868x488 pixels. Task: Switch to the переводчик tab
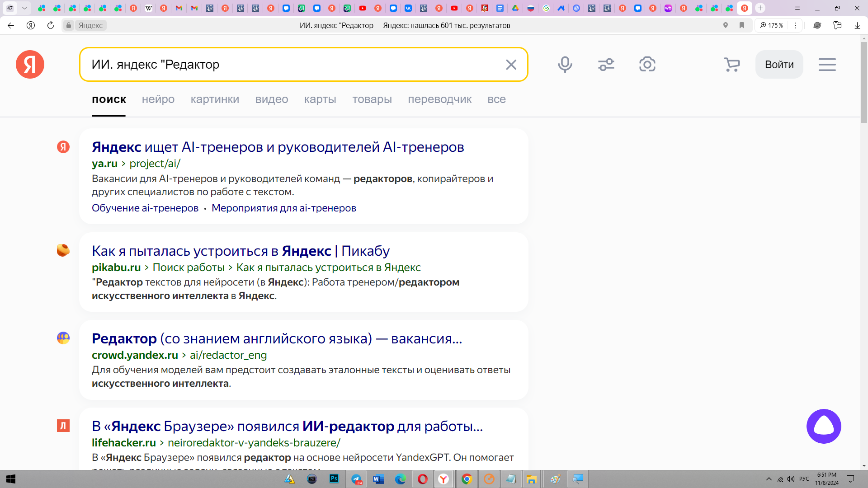coord(439,99)
